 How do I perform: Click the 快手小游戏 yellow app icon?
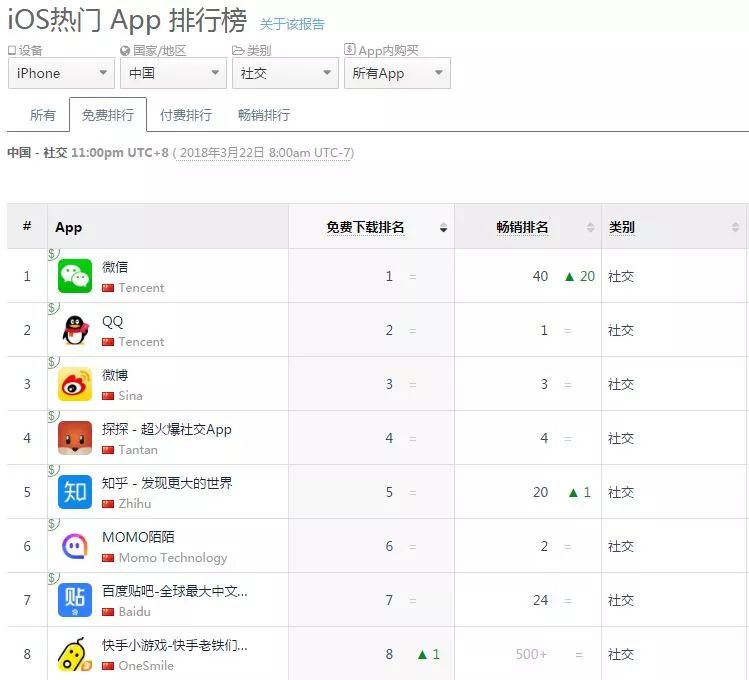[75, 654]
